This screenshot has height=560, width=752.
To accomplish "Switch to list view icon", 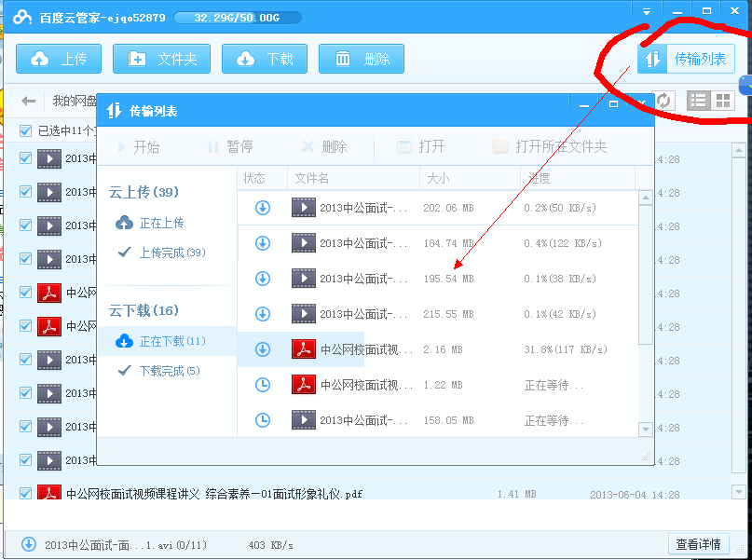I will click(x=698, y=101).
